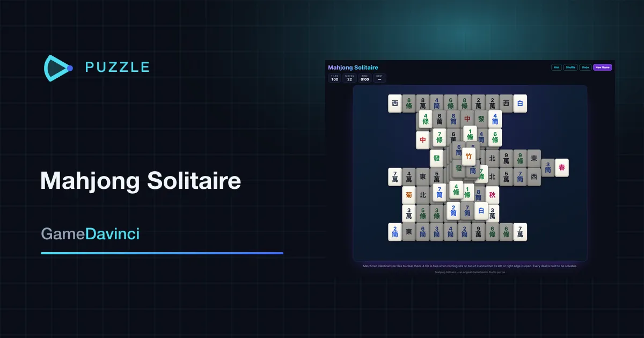644x338 pixels.
Task: Click the Undo button
Action: pos(586,68)
